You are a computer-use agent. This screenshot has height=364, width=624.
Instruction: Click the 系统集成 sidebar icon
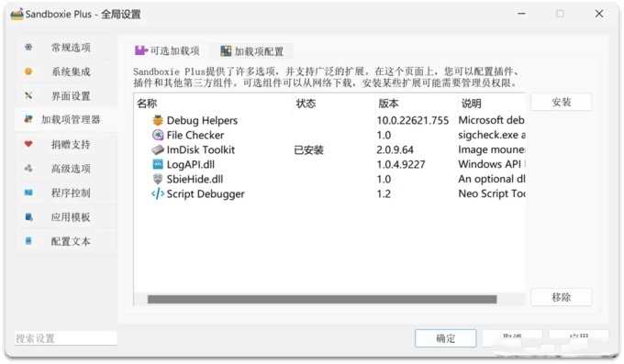28,72
